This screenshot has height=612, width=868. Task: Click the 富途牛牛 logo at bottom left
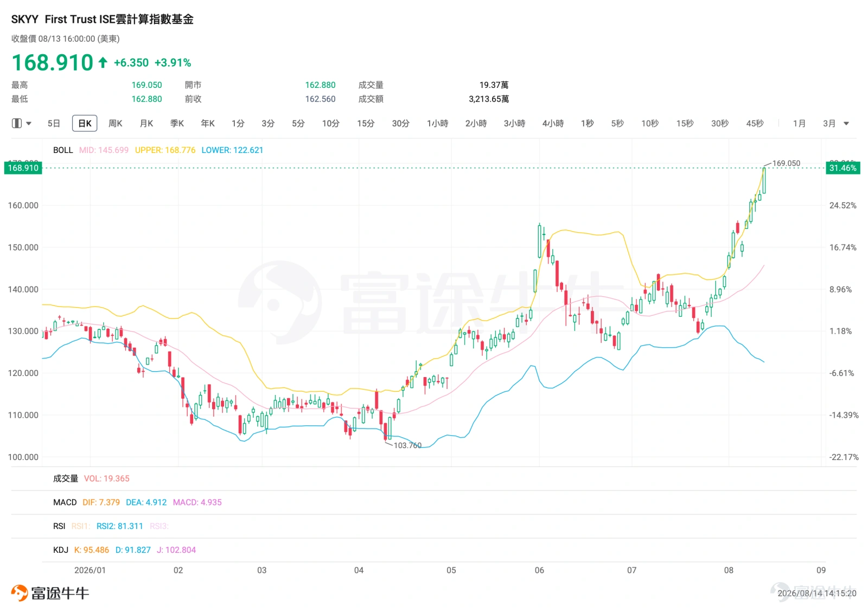tap(50, 593)
